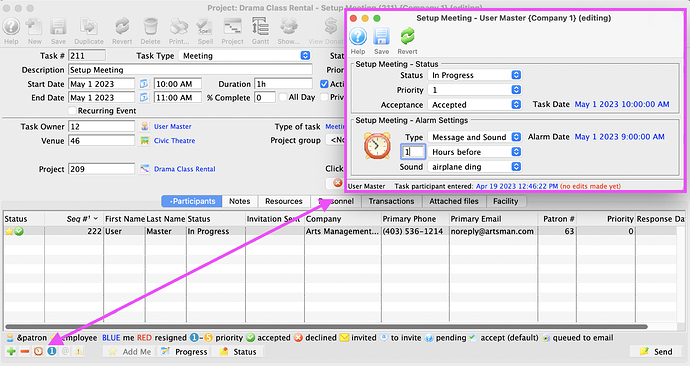This screenshot has height=366, width=690.
Task: Click the % Complete field
Action: (x=265, y=97)
